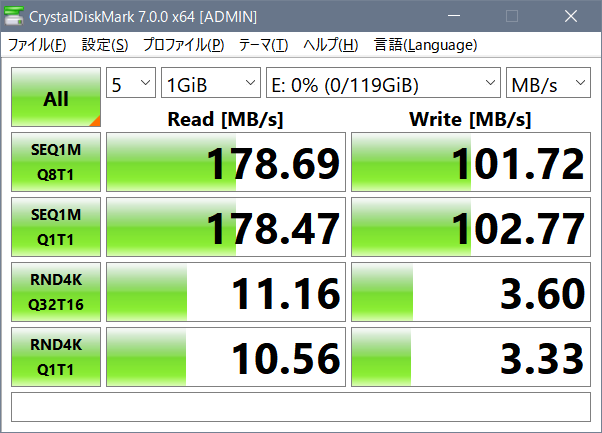Screen dimensions: 602x433
Task: Click the CrystalDiskMark app icon in title bar
Action: [14, 16]
